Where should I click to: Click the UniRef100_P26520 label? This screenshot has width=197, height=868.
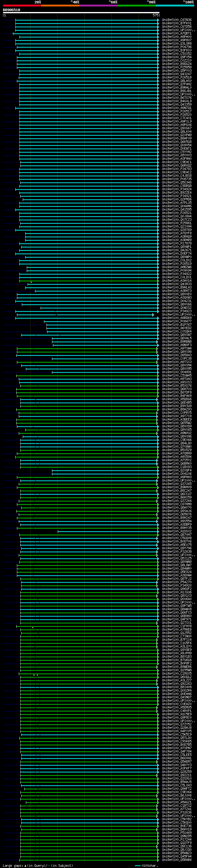(176, 115)
